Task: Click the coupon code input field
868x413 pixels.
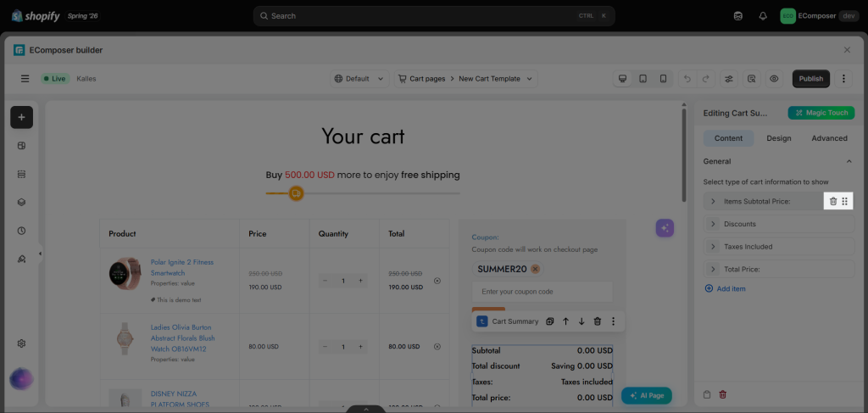Action: (x=542, y=292)
